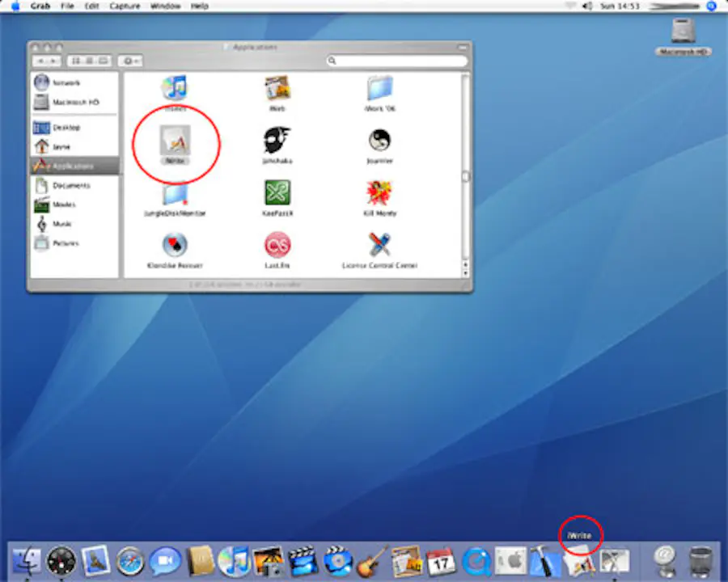Open the Kill Monty app

click(379, 194)
